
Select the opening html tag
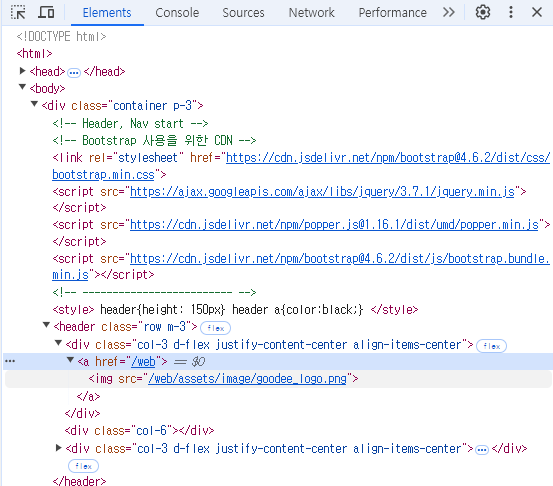(x=34, y=54)
